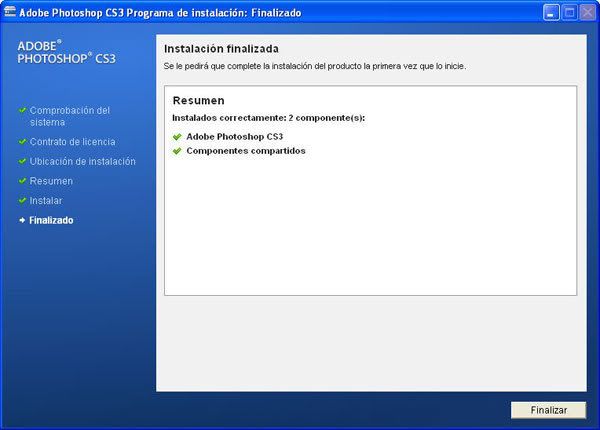
Task: Click the 'Adobe Photoshop CS3' component entry
Action: pyautogui.click(x=235, y=137)
